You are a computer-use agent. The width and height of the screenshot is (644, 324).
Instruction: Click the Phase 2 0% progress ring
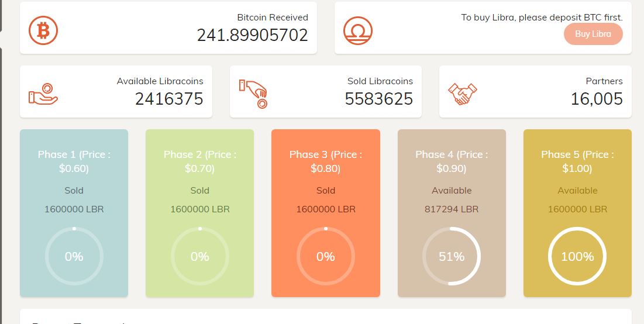point(200,256)
